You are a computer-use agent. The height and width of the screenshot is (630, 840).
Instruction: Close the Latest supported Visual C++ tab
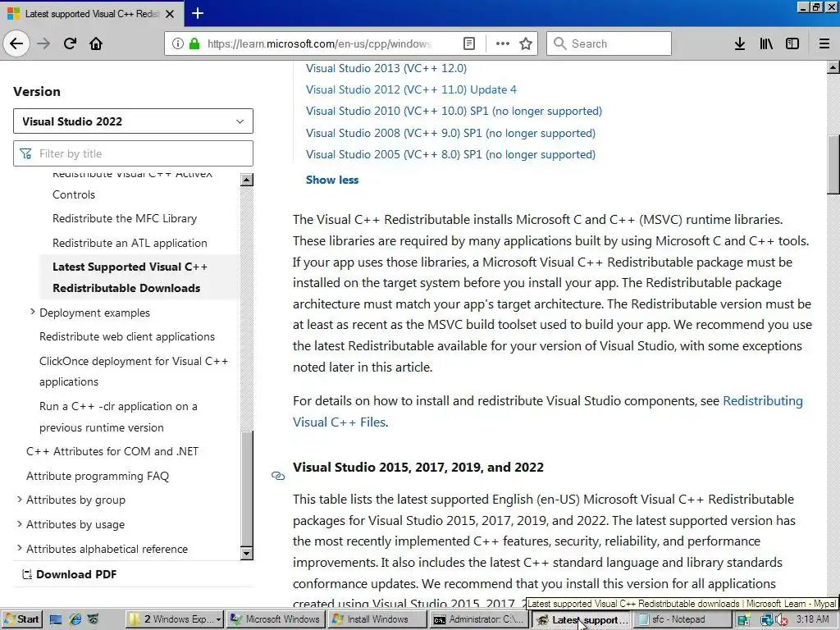pos(170,14)
